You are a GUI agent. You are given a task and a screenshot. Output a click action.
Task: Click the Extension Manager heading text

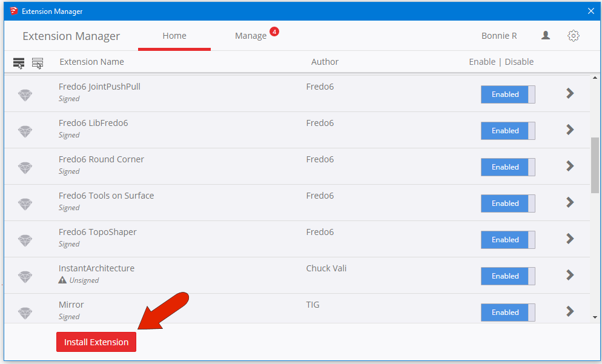[x=71, y=36]
